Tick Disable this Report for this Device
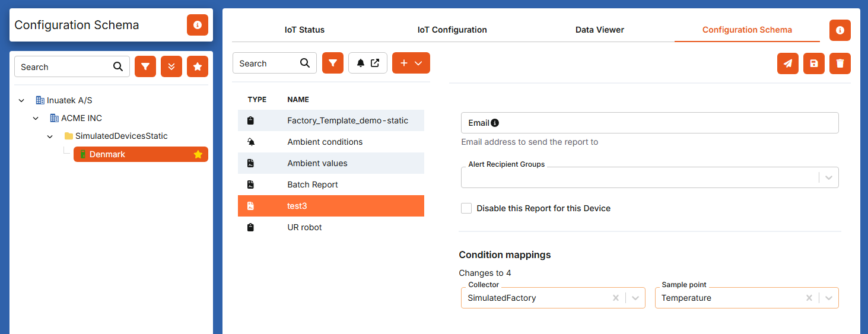Viewport: 868px width, 334px height. click(x=466, y=208)
